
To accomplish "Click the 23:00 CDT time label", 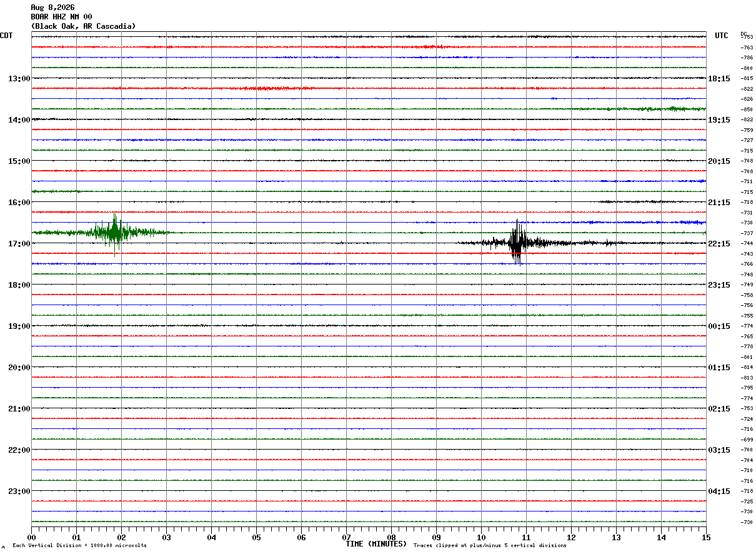I will (19, 491).
